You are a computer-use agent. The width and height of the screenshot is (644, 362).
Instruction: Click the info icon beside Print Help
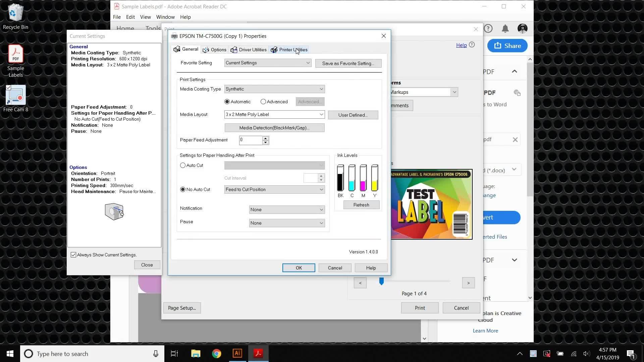472,45
